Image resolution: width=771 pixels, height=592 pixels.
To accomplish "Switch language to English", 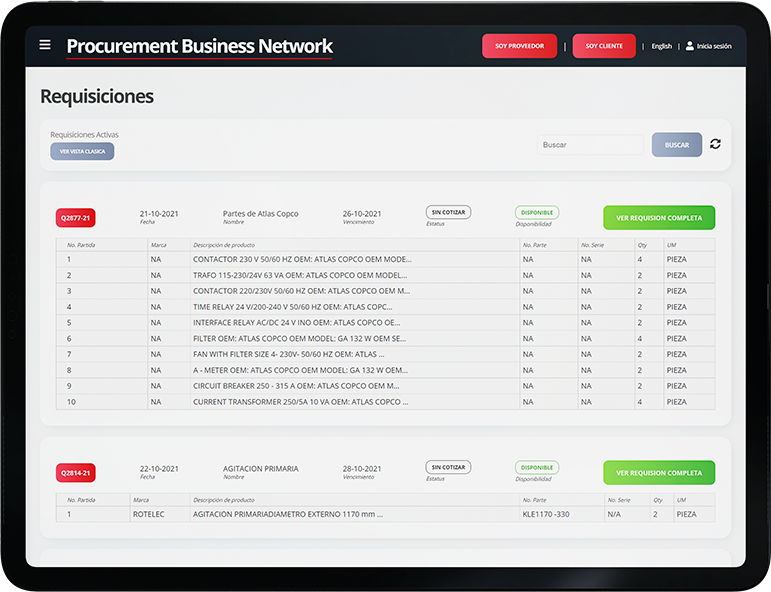I will [661, 46].
